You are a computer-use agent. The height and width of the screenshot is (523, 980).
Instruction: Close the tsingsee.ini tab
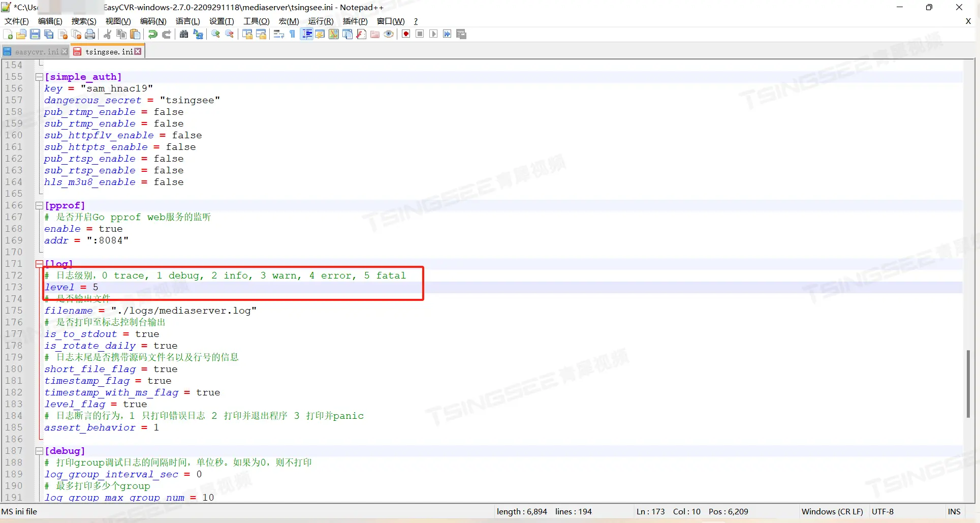[138, 52]
